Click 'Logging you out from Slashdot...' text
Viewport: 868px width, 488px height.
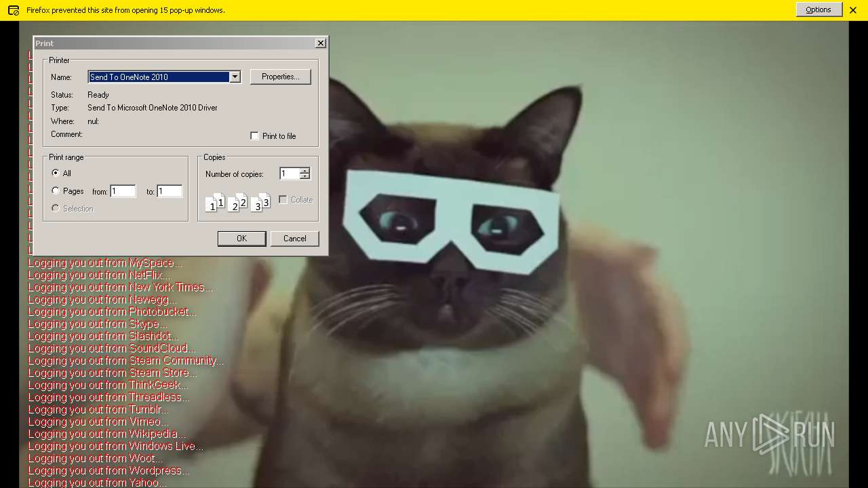[103, 336]
